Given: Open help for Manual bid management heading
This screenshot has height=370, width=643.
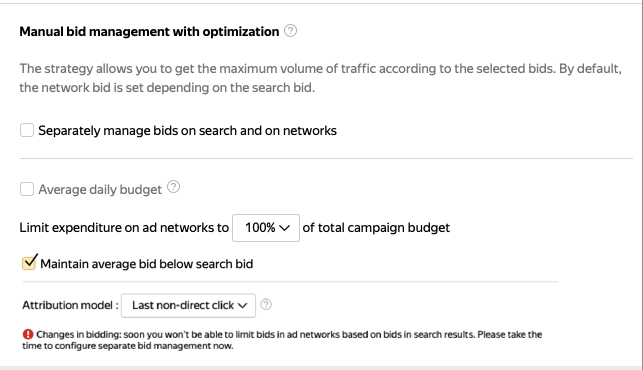Looking at the screenshot, I should pyautogui.click(x=290, y=31).
